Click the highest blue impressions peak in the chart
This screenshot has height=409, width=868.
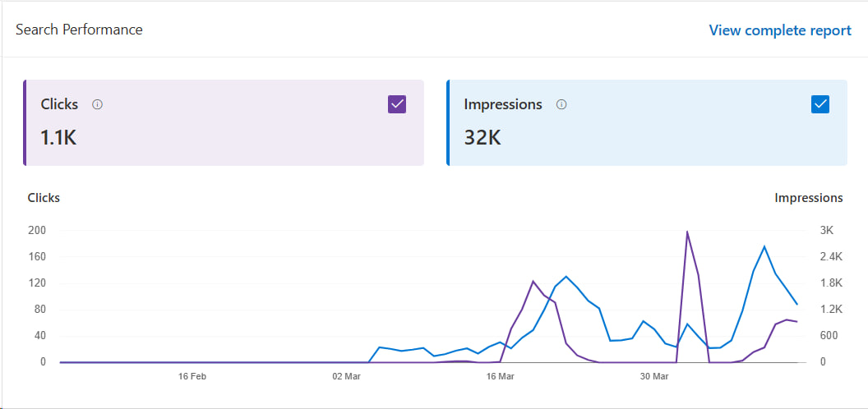point(764,246)
